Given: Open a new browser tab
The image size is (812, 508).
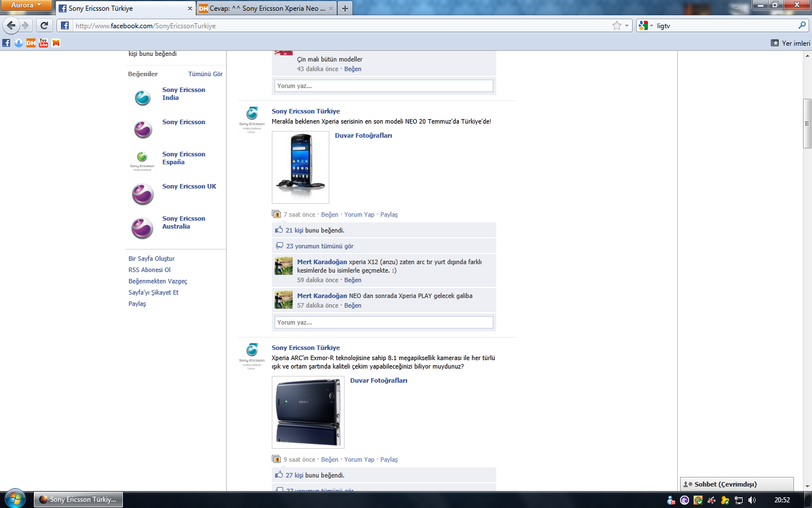Looking at the screenshot, I should [345, 8].
